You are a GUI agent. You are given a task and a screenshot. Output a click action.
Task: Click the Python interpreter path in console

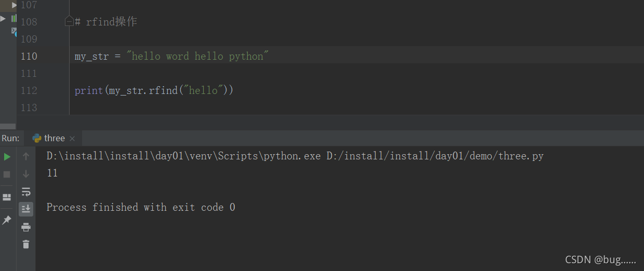point(184,156)
